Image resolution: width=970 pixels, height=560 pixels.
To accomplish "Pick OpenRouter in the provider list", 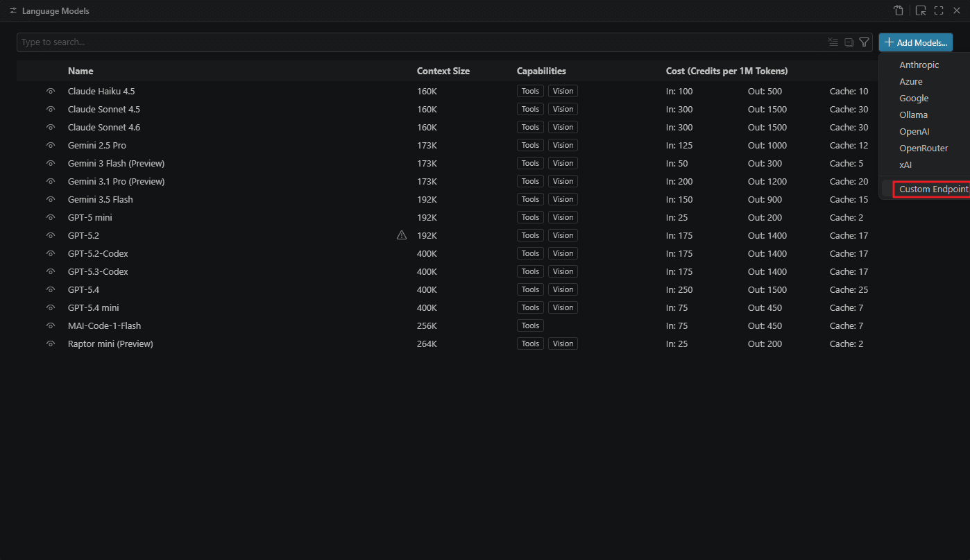I will [924, 148].
